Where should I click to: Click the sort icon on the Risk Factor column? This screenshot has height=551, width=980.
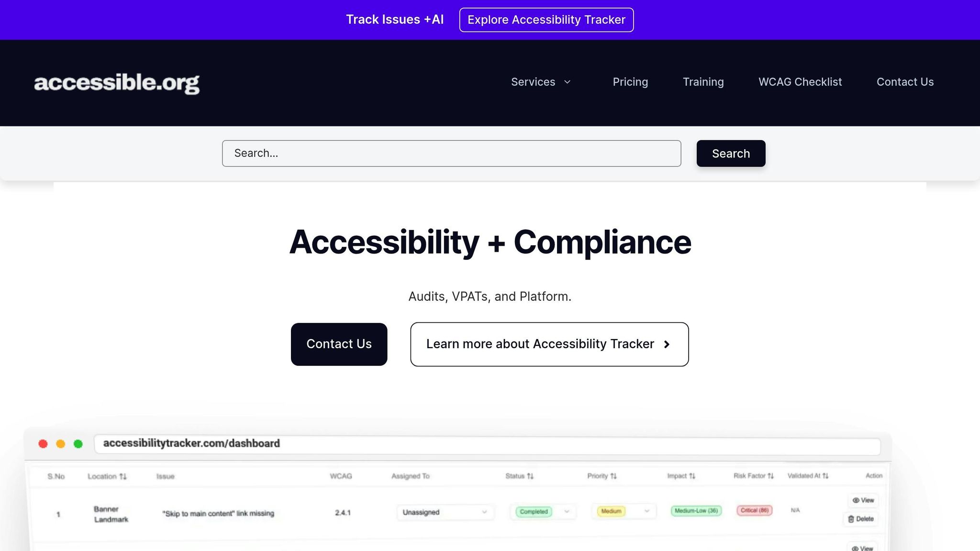tap(771, 476)
